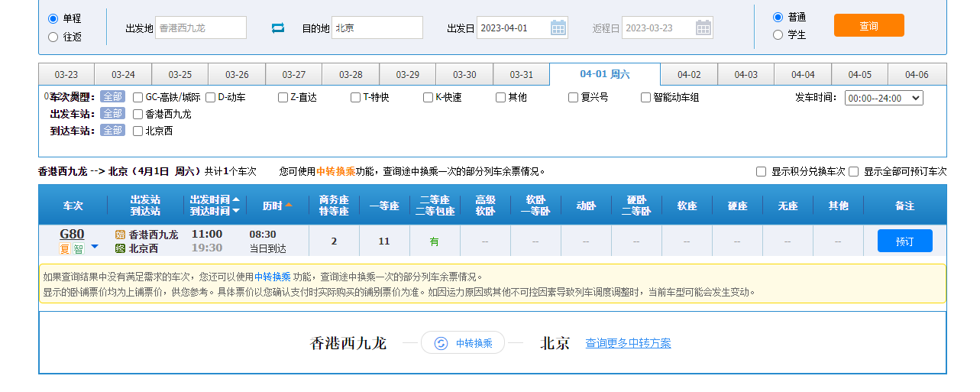980x392 pixels.
Task: Click the smart train 智 badge
Action: [x=79, y=249]
